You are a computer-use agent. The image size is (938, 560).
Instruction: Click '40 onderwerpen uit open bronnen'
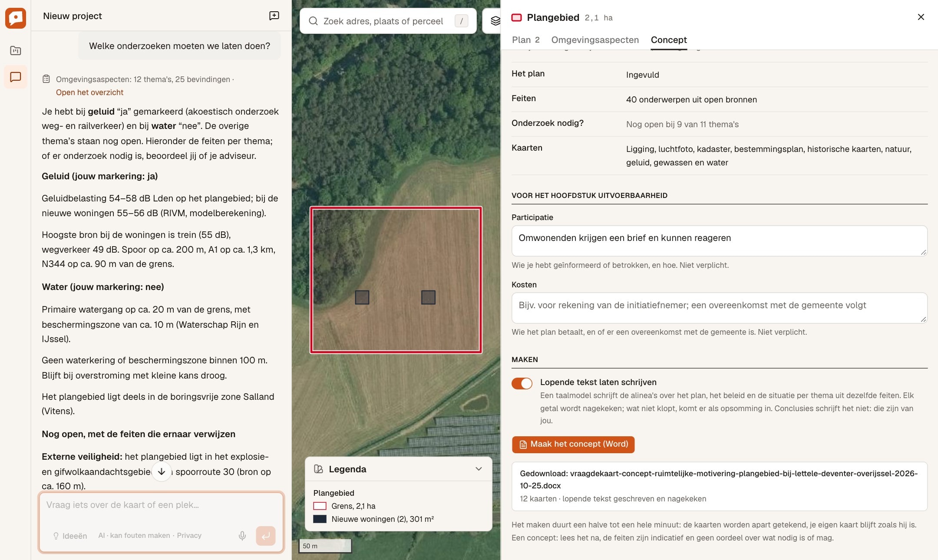coord(691,100)
